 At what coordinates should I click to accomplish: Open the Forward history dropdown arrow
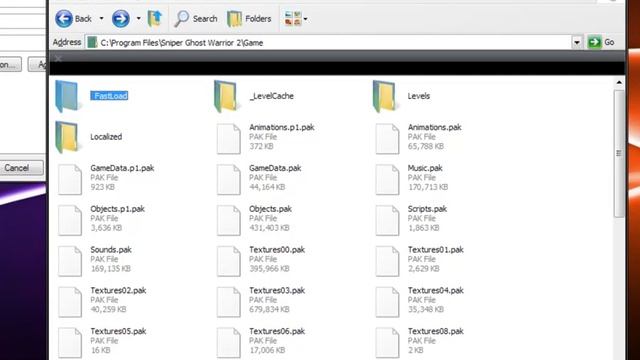coord(138,19)
